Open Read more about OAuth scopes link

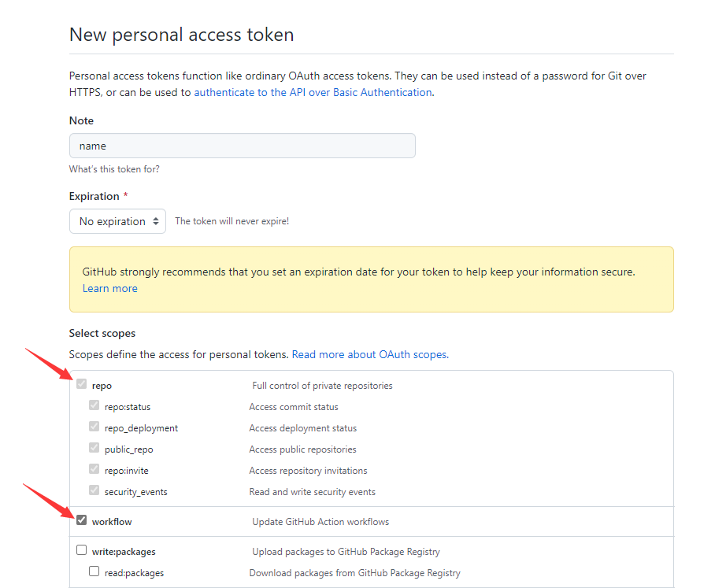(370, 354)
